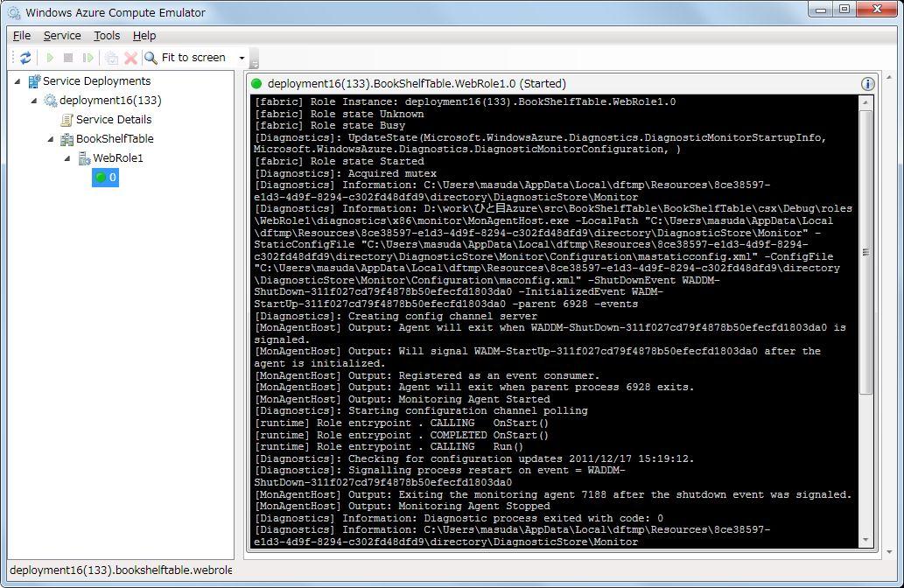Click the console scrollbar down arrow
This screenshot has width=904, height=588.
[866, 541]
